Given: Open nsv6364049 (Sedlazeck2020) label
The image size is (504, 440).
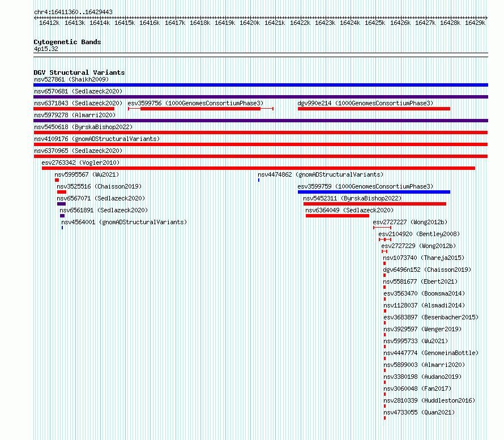Looking at the screenshot, I should pos(349,210).
